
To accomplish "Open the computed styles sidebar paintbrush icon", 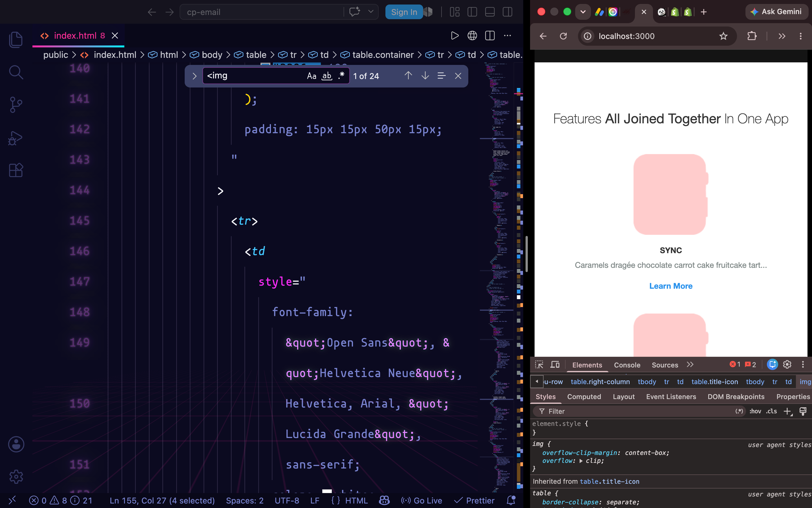I will coord(803,411).
